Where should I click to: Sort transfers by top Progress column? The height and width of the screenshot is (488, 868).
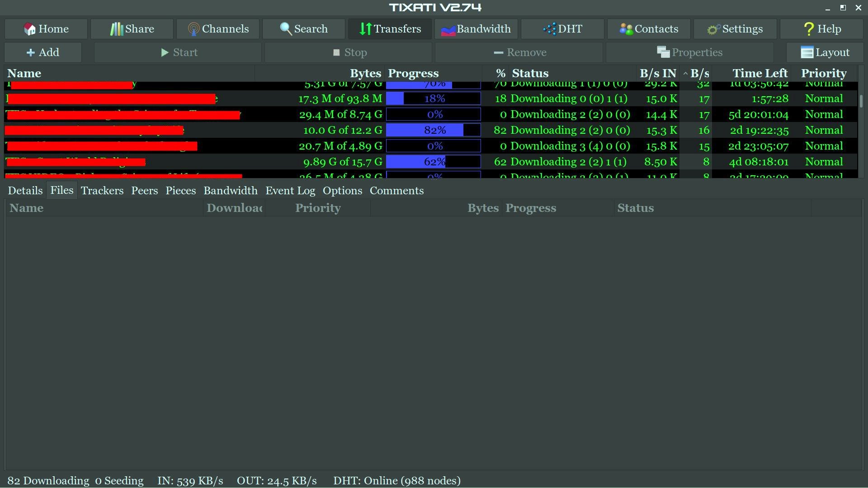(433, 73)
